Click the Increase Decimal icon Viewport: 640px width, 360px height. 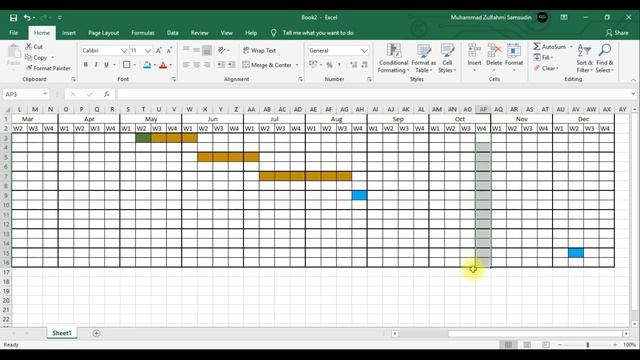coord(353,64)
